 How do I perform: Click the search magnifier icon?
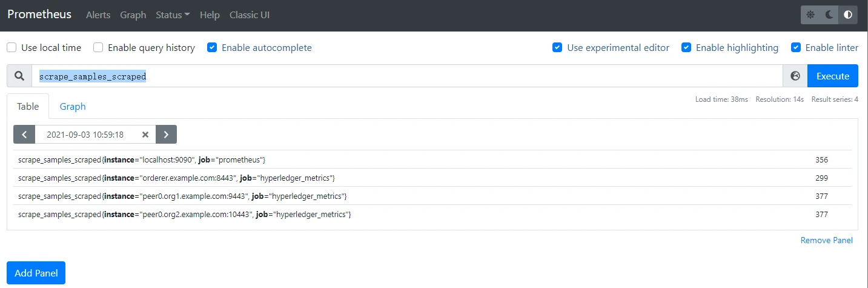click(19, 76)
